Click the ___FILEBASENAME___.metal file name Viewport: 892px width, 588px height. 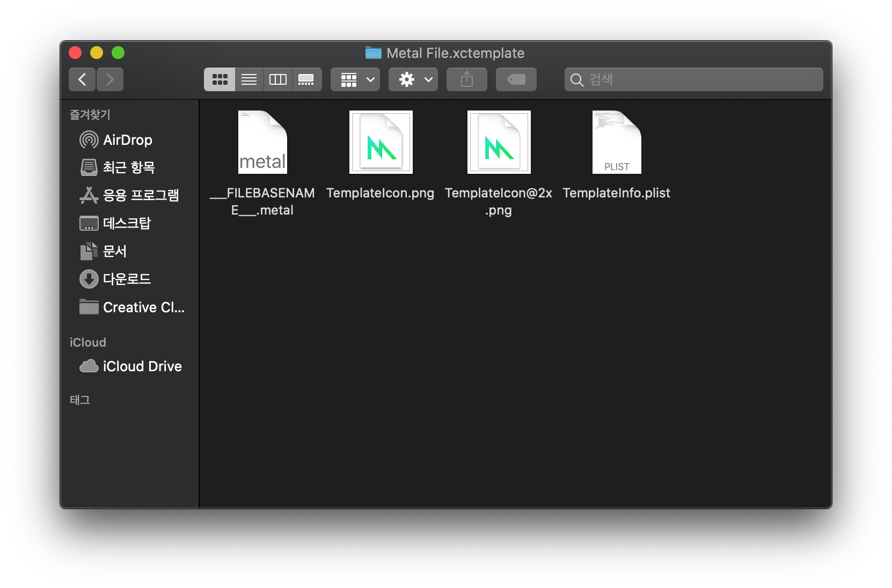click(x=262, y=201)
